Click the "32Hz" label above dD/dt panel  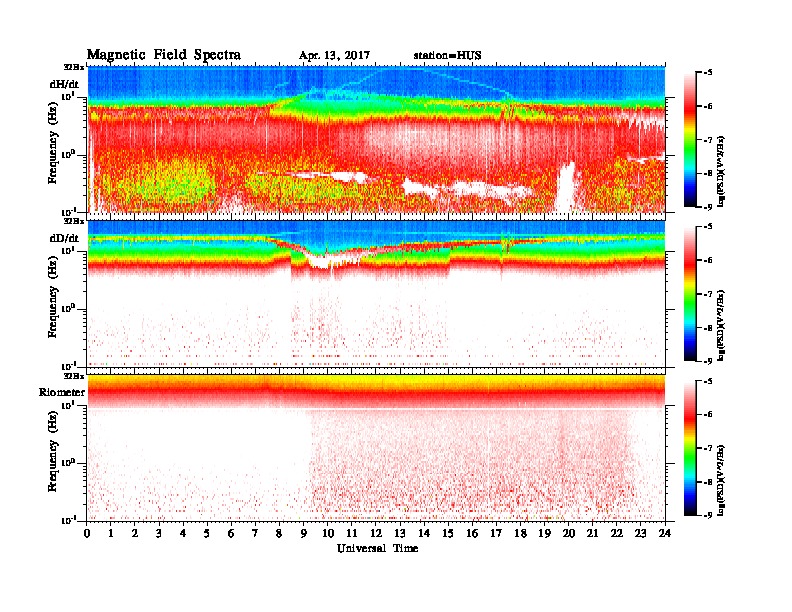click(74, 221)
